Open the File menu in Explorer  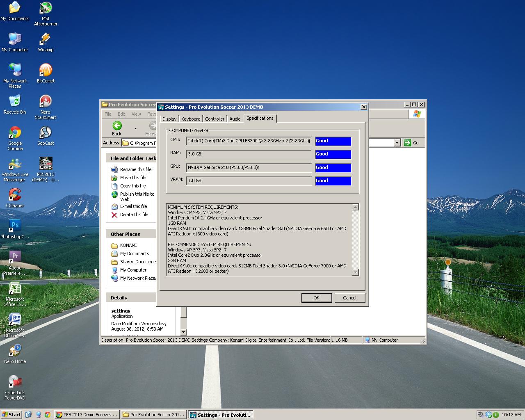point(108,114)
